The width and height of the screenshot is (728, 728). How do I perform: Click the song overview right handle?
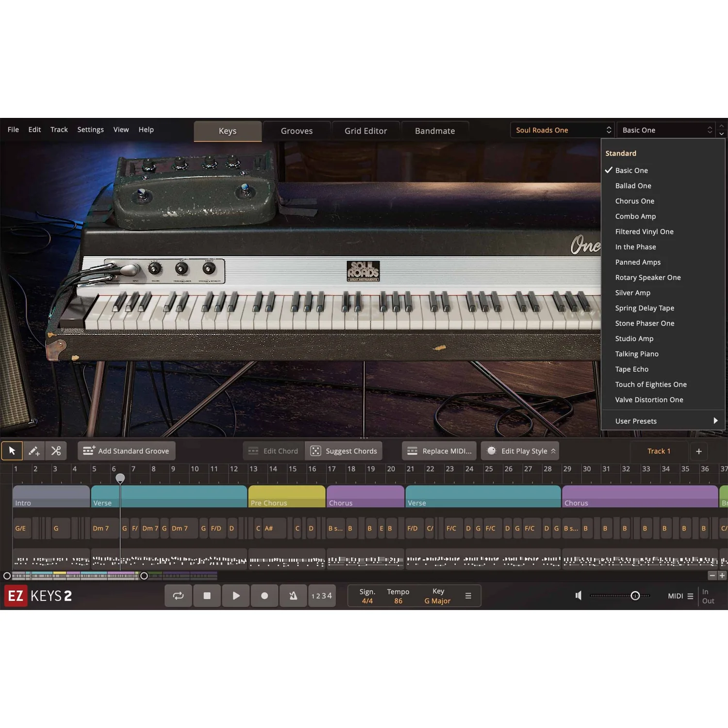click(x=144, y=576)
